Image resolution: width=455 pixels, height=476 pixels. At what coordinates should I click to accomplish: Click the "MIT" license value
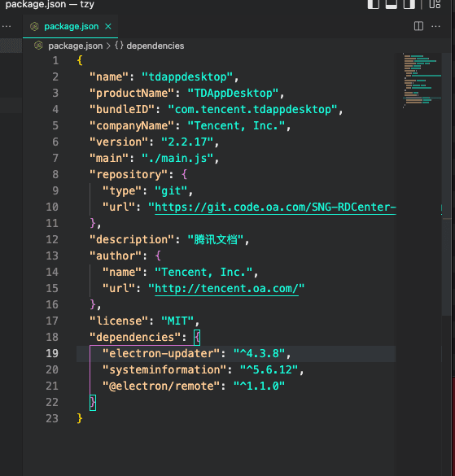pos(177,321)
